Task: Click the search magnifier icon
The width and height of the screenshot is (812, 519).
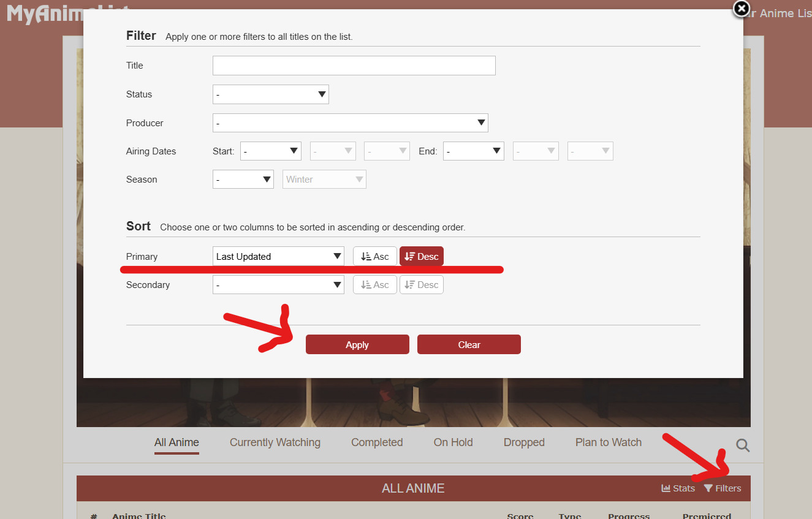Action: click(x=743, y=445)
